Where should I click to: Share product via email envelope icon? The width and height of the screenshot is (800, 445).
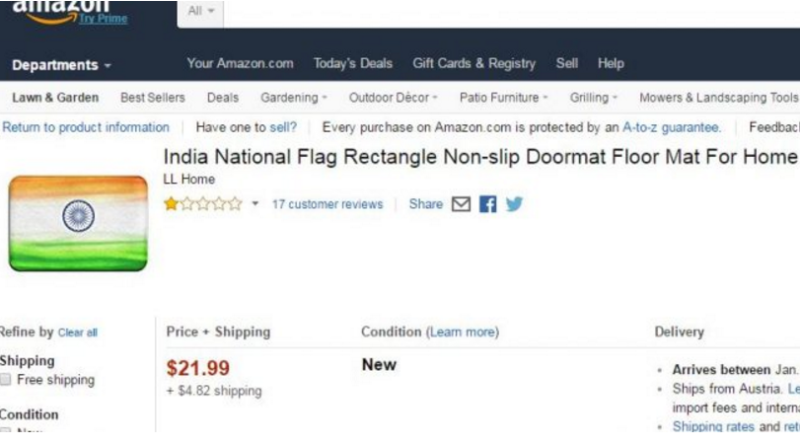(461, 204)
